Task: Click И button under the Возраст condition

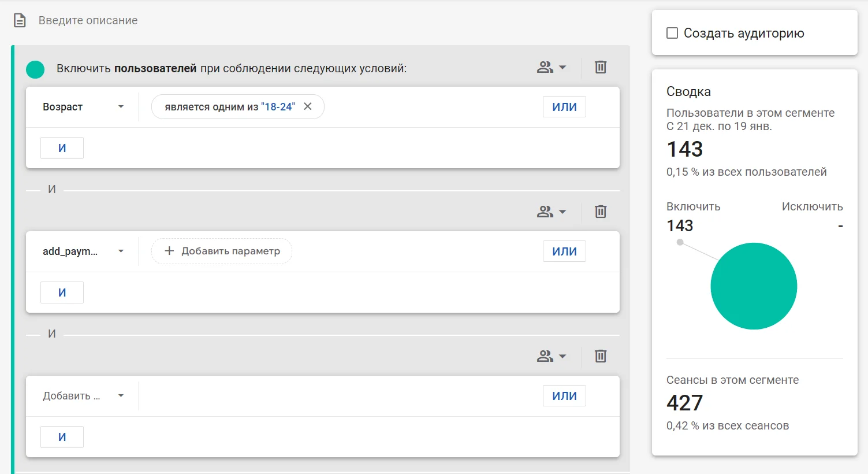Action: [62, 148]
